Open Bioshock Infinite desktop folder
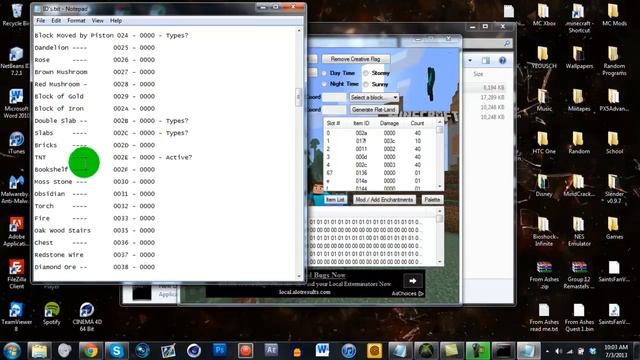The height and width of the screenshot is (360, 640). [x=544, y=232]
